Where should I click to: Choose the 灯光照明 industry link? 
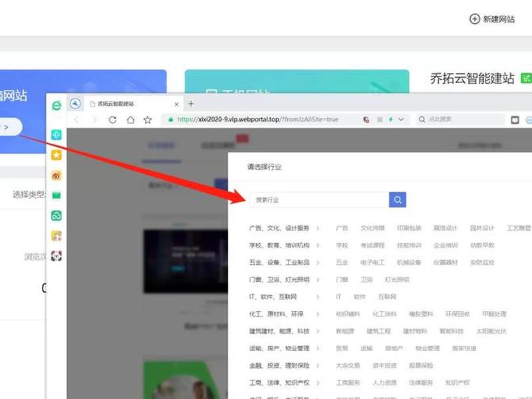tap(397, 279)
